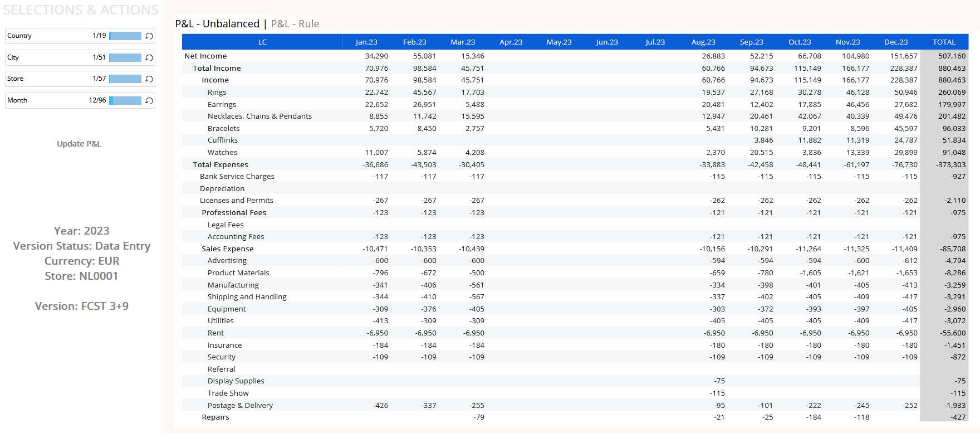Click Cufflinks Sep.23 value 3,846
The width and height of the screenshot is (980, 433).
pyautogui.click(x=763, y=140)
